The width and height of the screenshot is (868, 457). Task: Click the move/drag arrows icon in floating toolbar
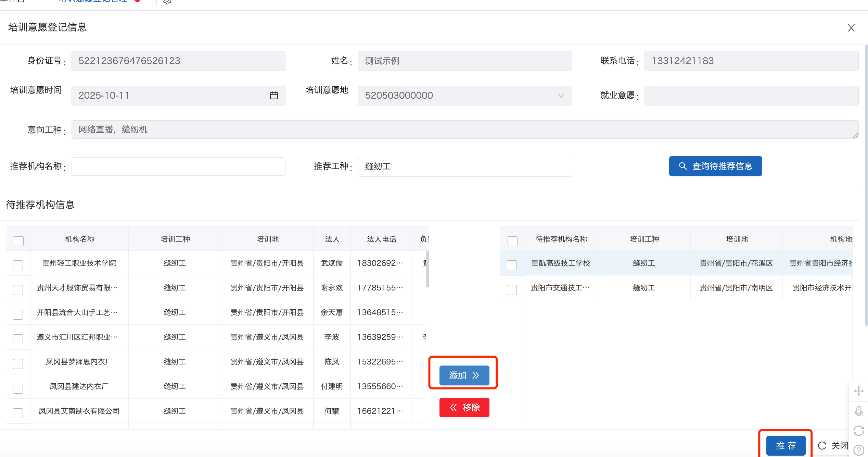pyautogui.click(x=858, y=391)
